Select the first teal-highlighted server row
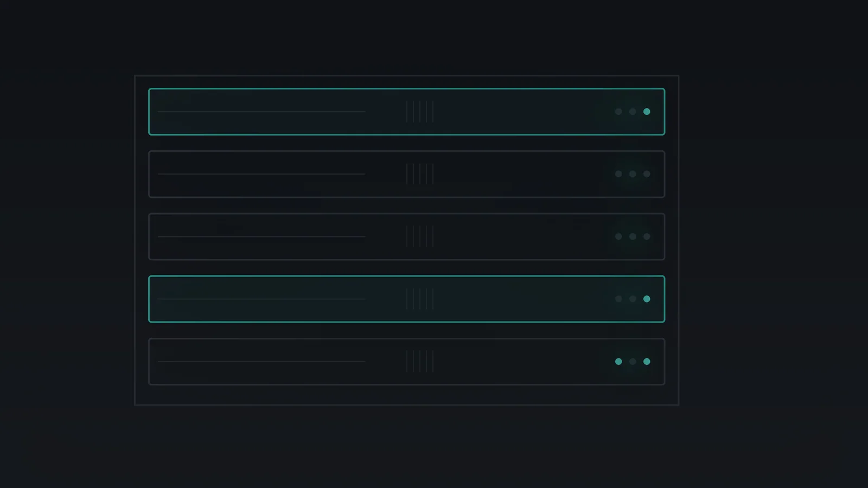This screenshot has height=488, width=868. tap(407, 112)
